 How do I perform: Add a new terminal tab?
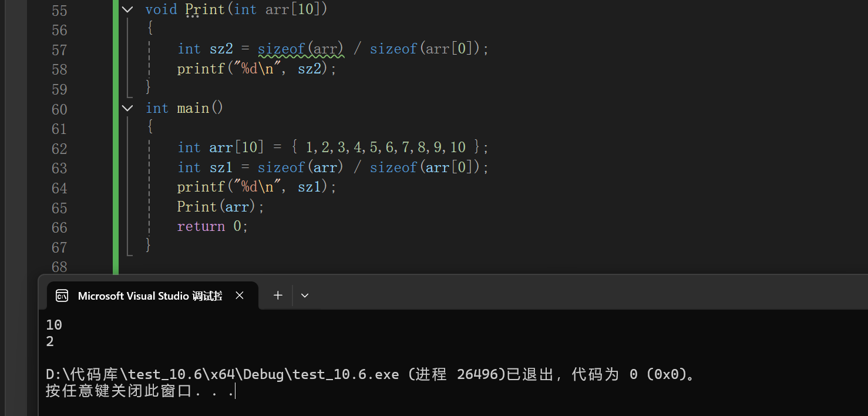pos(278,296)
